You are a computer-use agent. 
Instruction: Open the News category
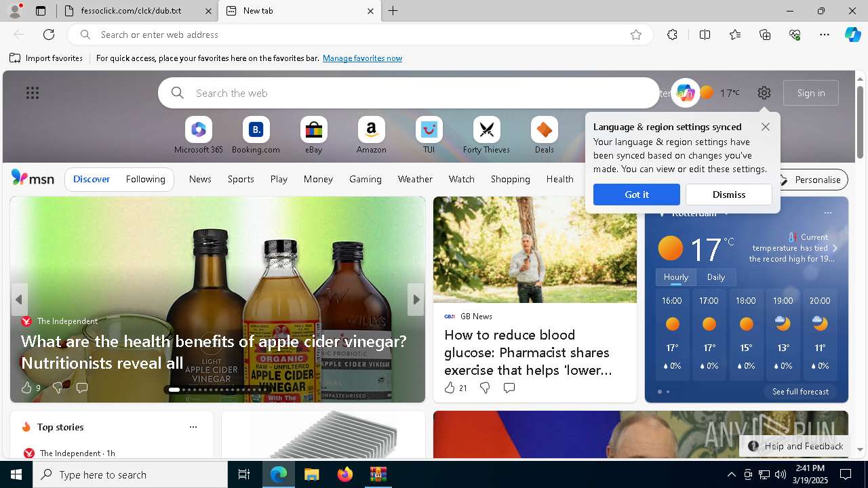[x=200, y=179]
